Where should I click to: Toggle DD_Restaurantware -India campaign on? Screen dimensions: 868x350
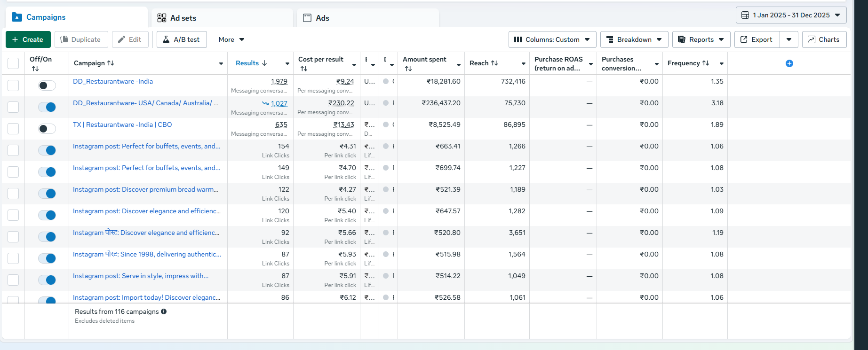47,86
